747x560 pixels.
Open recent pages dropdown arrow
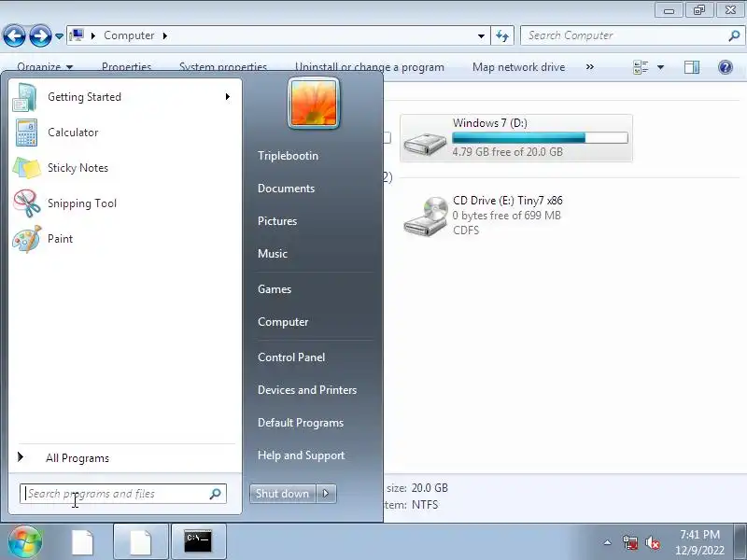click(x=59, y=36)
